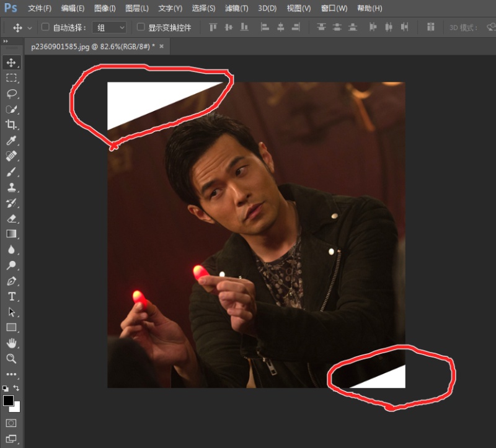This screenshot has width=496, height=448.
Task: Expand the toolbox double-arrow
Action: 6,41
